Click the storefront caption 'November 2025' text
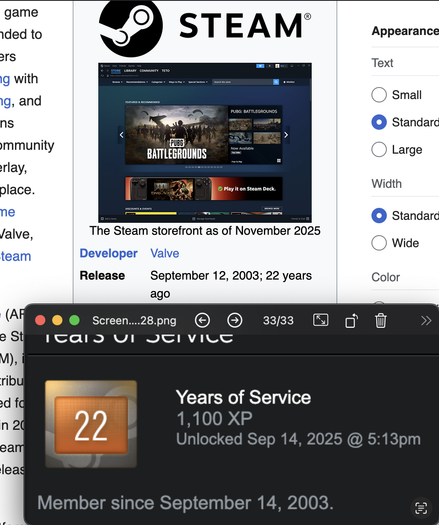 [278, 231]
